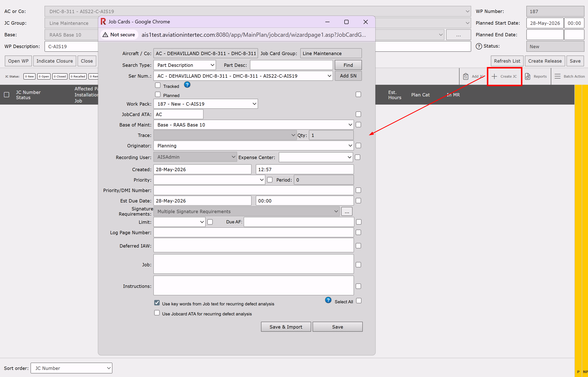The image size is (588, 377).
Task: Focus the Part Desc input field
Action: pos(291,65)
